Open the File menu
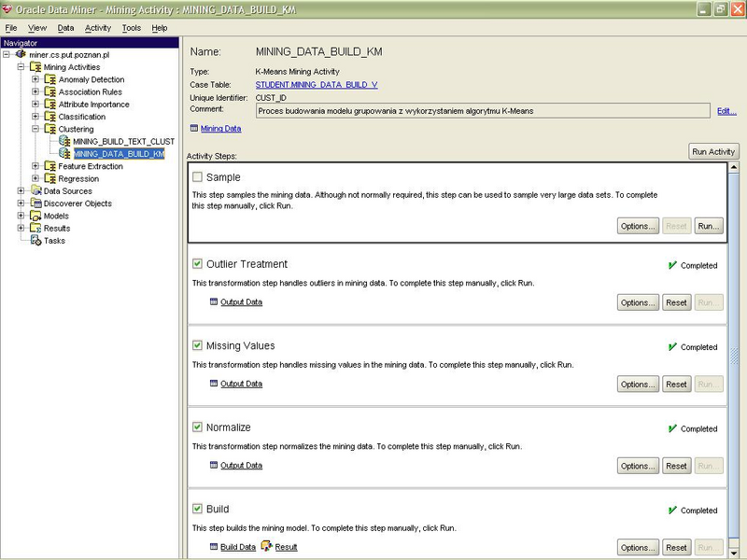Screen dimensions: 747x560 pos(11,28)
